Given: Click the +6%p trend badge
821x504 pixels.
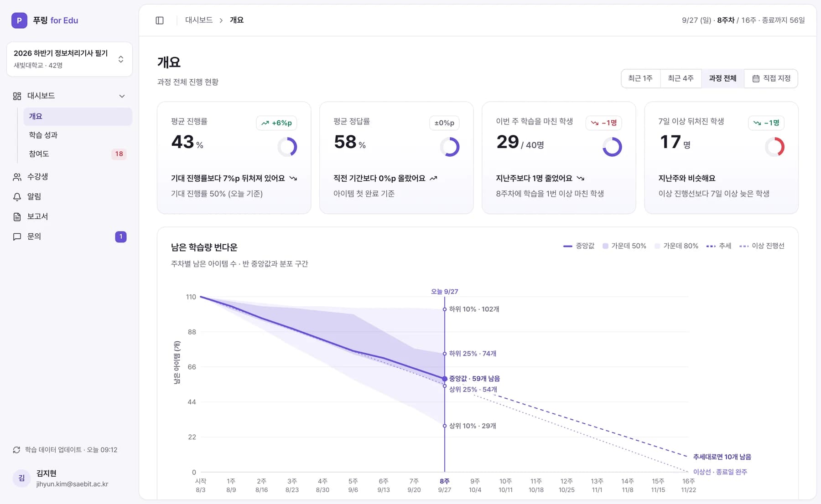Looking at the screenshot, I should point(276,123).
